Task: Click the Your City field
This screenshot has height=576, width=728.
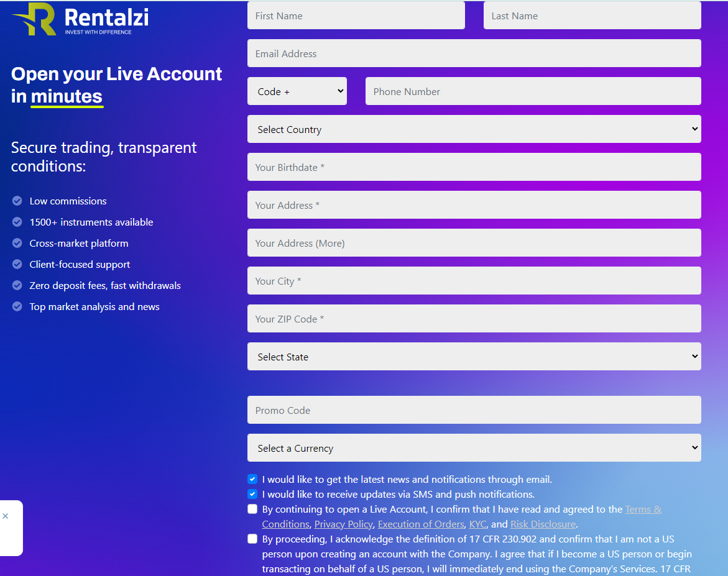Action: coord(474,281)
